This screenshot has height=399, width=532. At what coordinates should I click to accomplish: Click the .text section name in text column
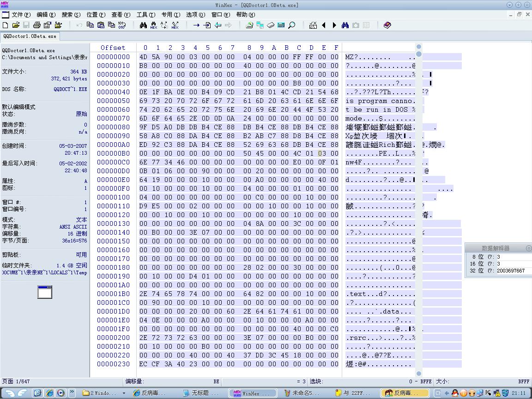[356, 294]
